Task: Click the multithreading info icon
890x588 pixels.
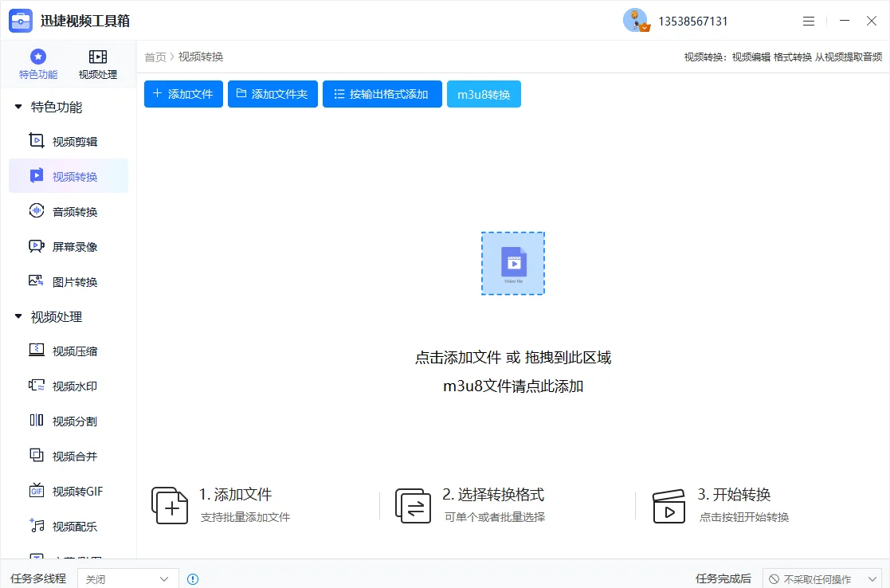Action: point(193,579)
